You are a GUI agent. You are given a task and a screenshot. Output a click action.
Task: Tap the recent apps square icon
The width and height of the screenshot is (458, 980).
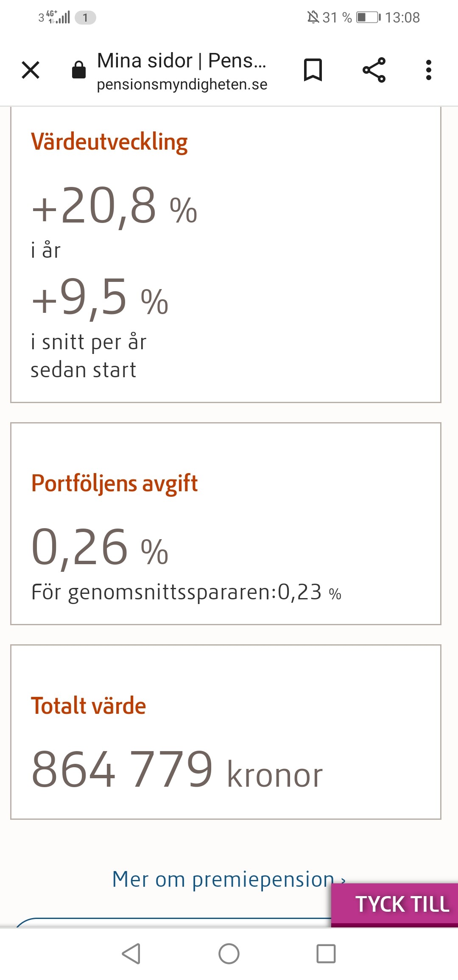pos(326,954)
